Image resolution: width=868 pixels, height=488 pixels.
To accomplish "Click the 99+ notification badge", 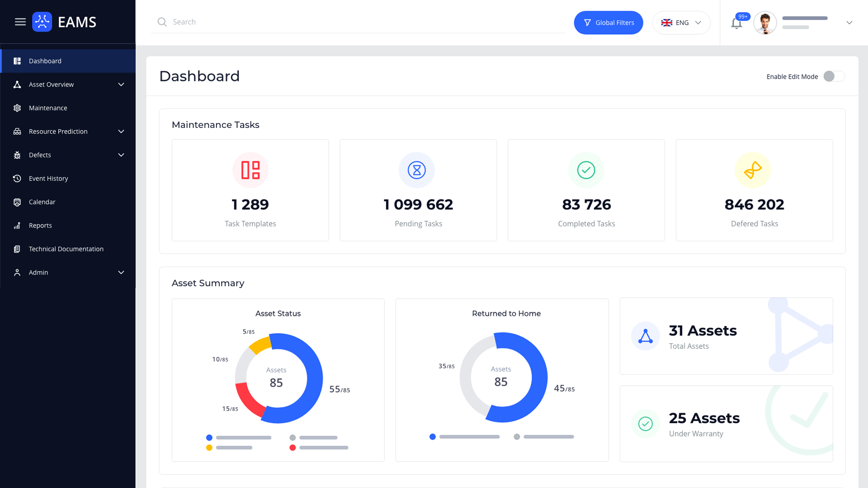I will coord(743,17).
